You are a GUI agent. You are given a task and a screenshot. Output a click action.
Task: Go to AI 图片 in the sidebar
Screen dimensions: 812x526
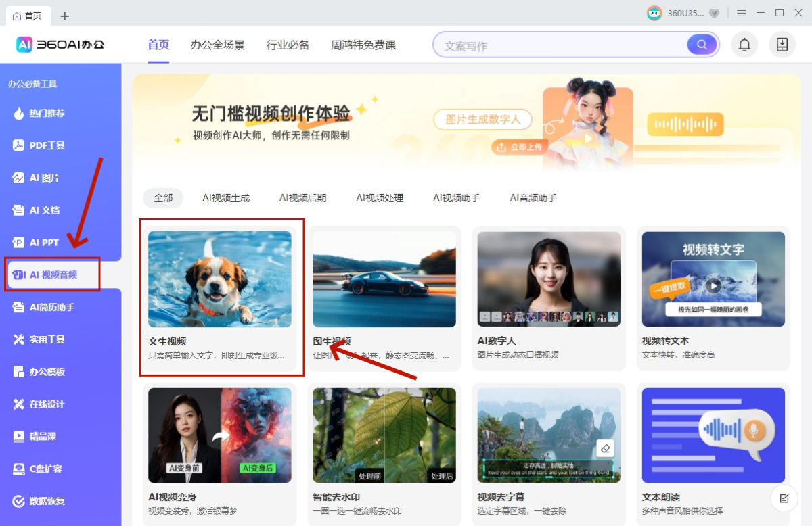37,178
